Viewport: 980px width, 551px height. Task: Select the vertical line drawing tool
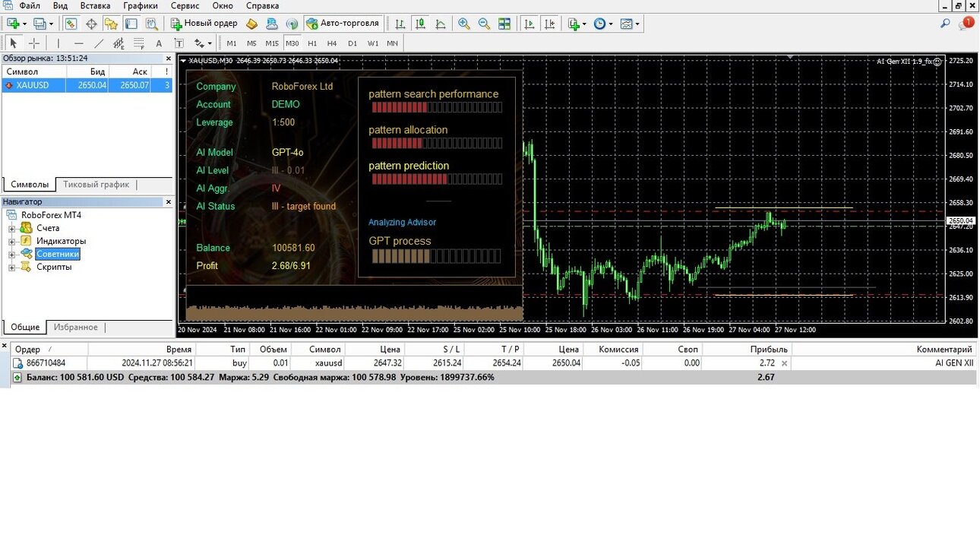(58, 43)
